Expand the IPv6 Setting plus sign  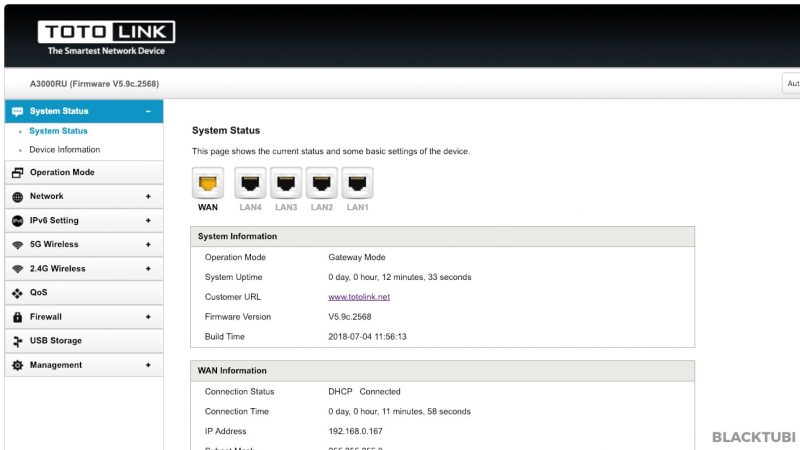point(148,220)
